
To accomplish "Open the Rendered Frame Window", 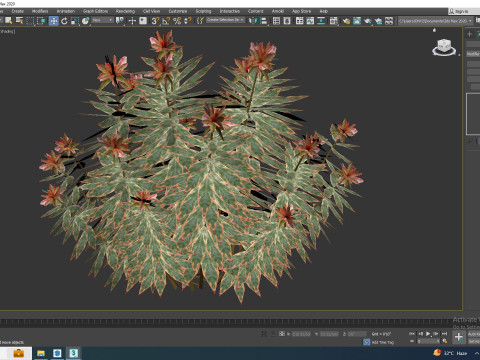I will click(357, 21).
